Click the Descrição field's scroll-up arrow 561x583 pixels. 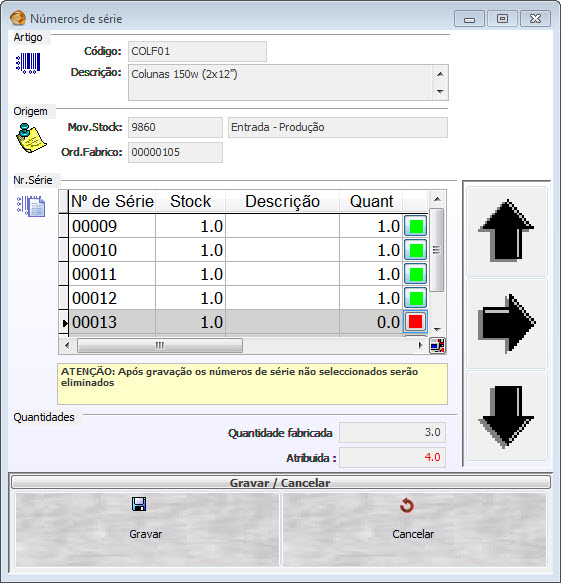(440, 74)
